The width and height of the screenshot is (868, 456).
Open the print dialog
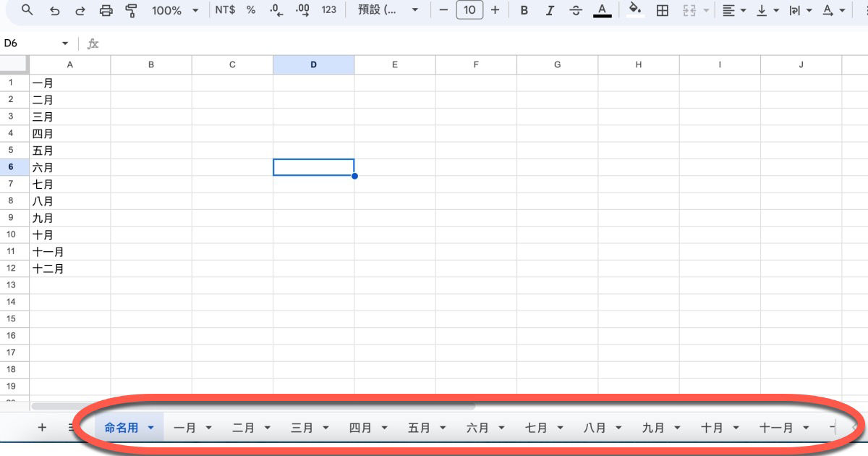(105, 10)
